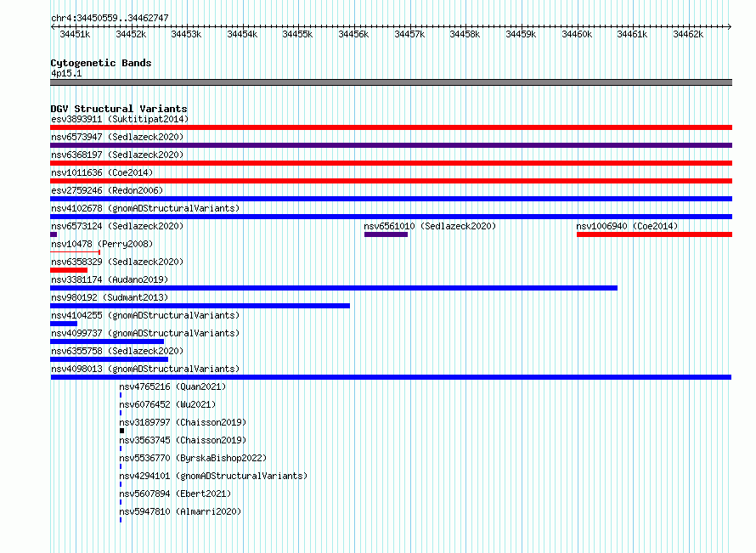Open nsv4104255 (gnomADStructuralVariants) label
This screenshot has width=756, height=553.
pyautogui.click(x=145, y=315)
